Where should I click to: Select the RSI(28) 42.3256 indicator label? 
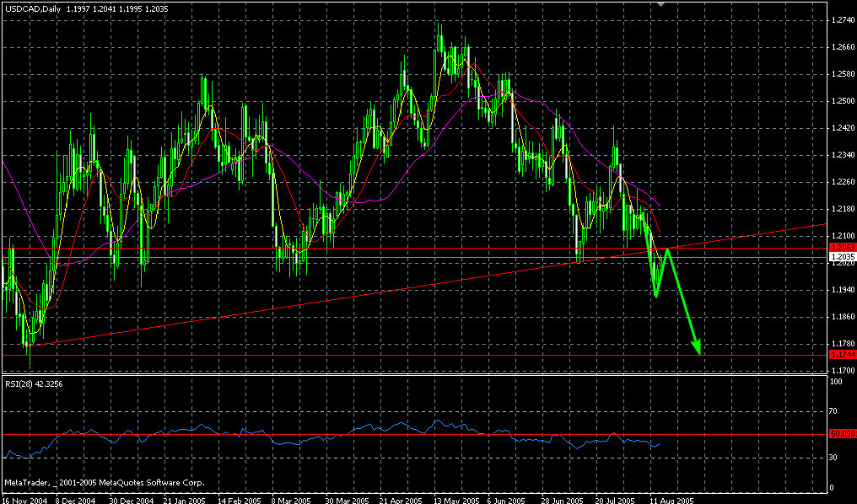click(x=34, y=383)
